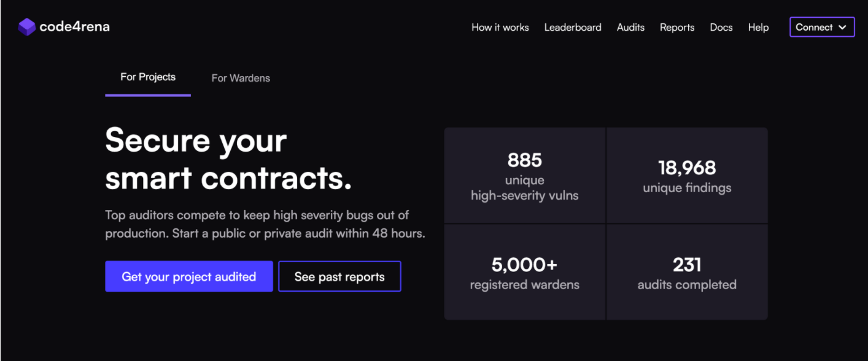Click the 231 audits completed tile
Image resolution: width=868 pixels, height=361 pixels.
pyautogui.click(x=687, y=273)
